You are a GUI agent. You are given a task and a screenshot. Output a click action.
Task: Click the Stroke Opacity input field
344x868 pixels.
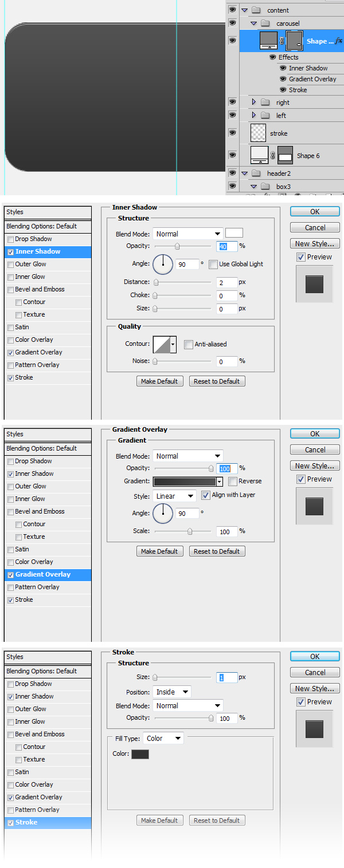tap(227, 718)
